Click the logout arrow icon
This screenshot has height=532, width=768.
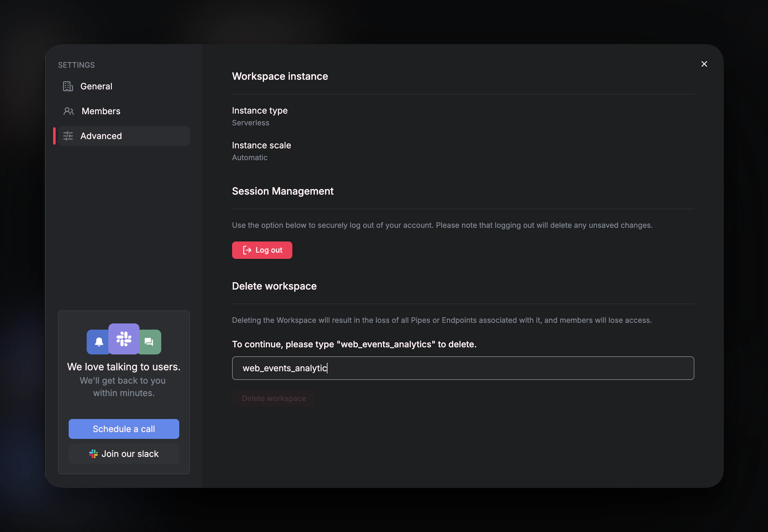pyautogui.click(x=247, y=250)
